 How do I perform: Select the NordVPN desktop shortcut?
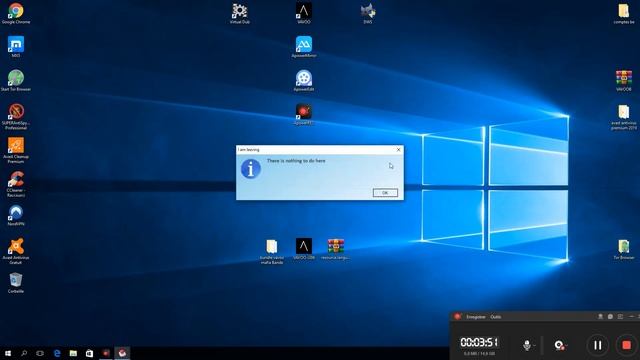click(16, 216)
